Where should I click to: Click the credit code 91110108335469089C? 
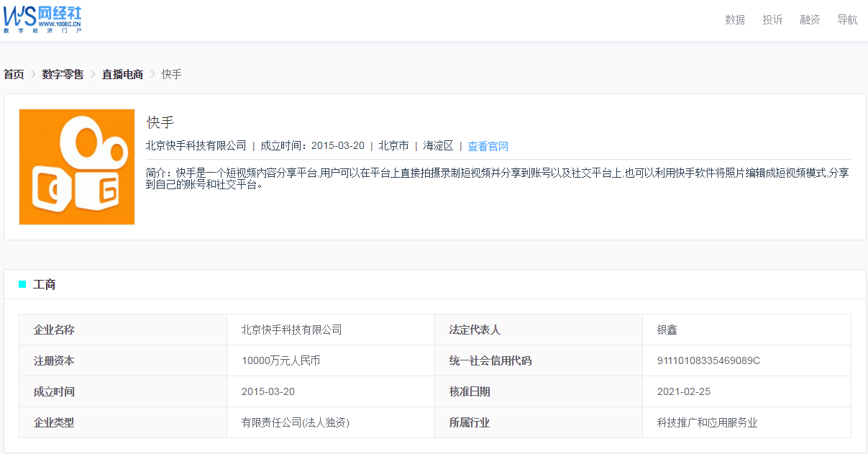[x=708, y=360]
